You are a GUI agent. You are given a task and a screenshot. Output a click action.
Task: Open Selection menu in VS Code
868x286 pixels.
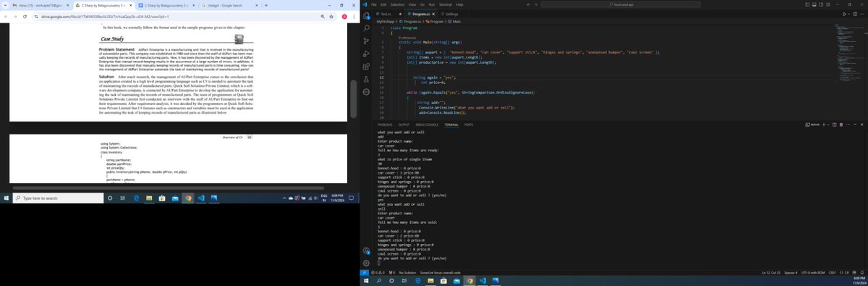pos(397,4)
